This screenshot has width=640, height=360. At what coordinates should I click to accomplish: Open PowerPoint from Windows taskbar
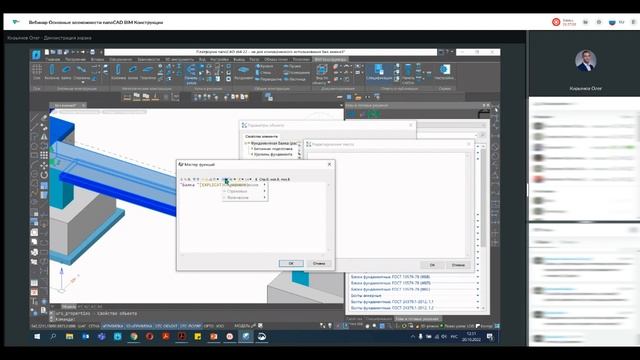click(x=213, y=337)
